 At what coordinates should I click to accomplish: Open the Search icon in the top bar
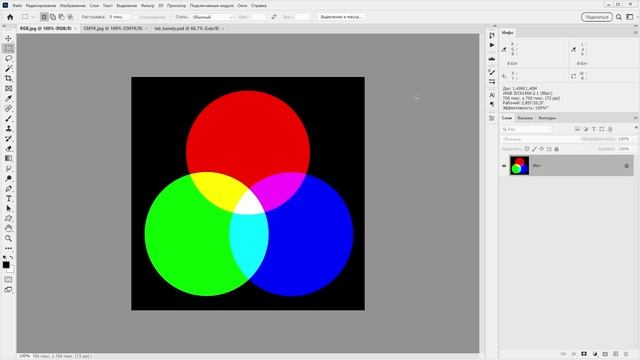click(619, 17)
